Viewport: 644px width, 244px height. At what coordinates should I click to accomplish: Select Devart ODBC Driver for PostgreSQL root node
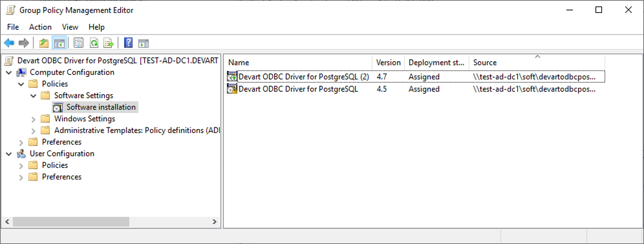[118, 61]
